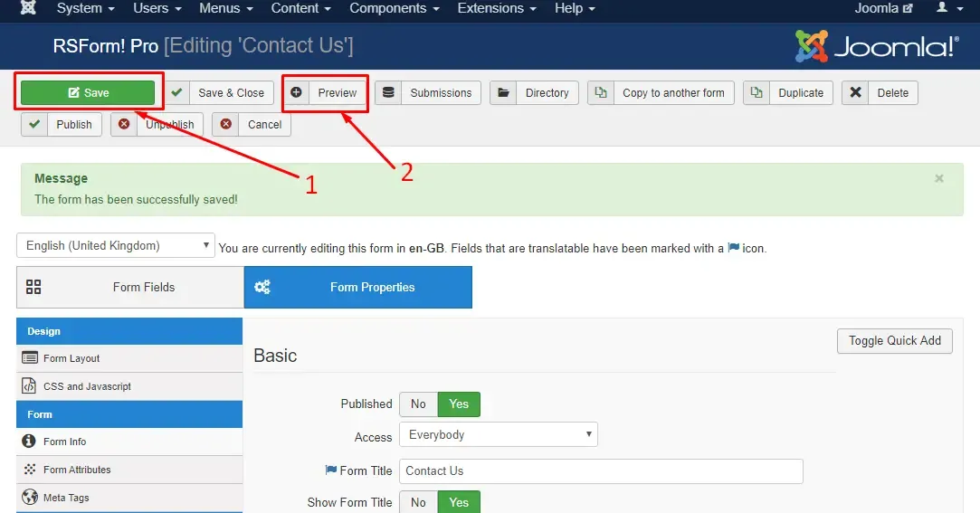Open the English (United Kingdom) language dropdown

(x=116, y=245)
